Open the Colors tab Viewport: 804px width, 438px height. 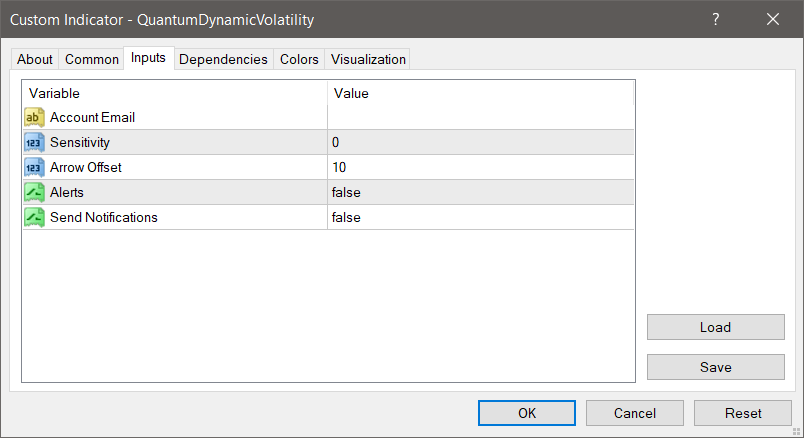[x=299, y=59]
